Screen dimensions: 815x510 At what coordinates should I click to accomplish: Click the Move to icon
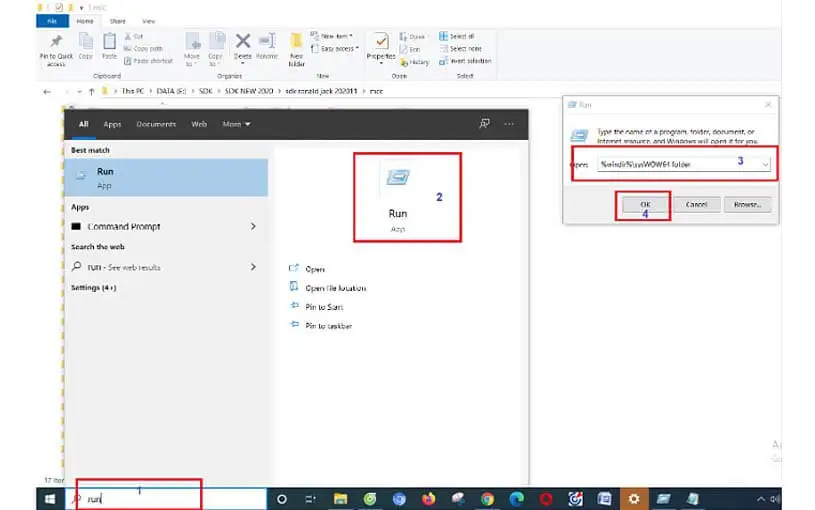pos(192,42)
